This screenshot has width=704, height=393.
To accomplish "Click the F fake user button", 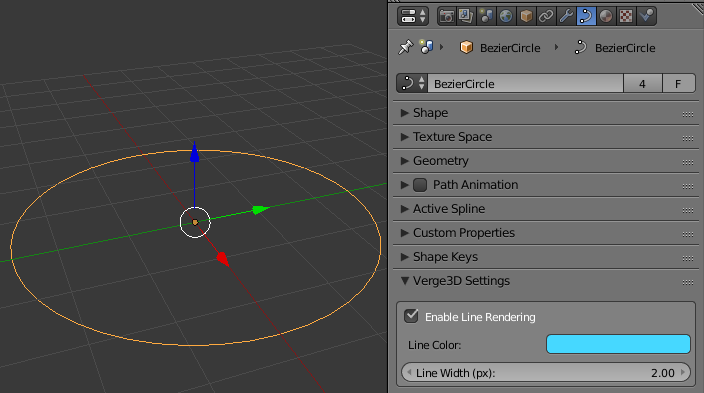I will point(678,84).
